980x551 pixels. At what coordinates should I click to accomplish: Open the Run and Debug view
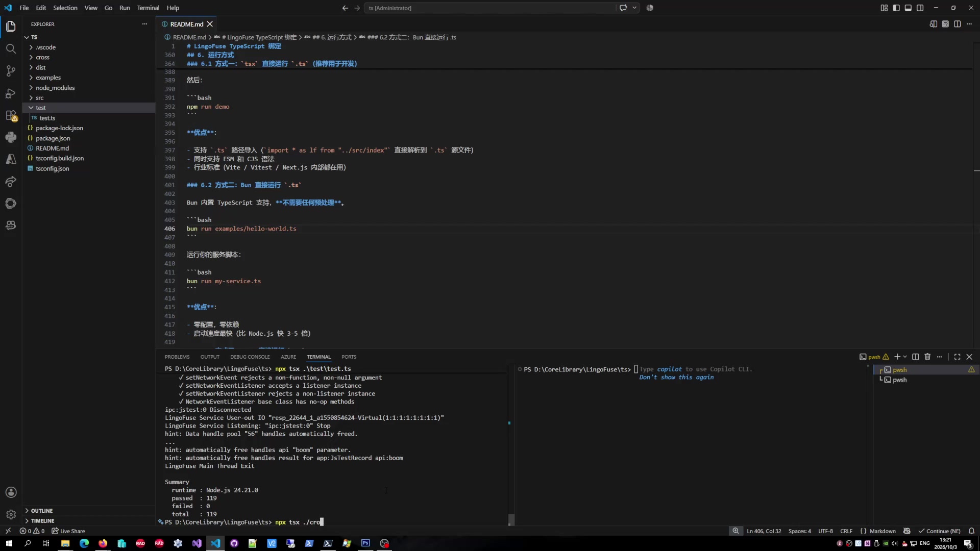click(x=11, y=93)
